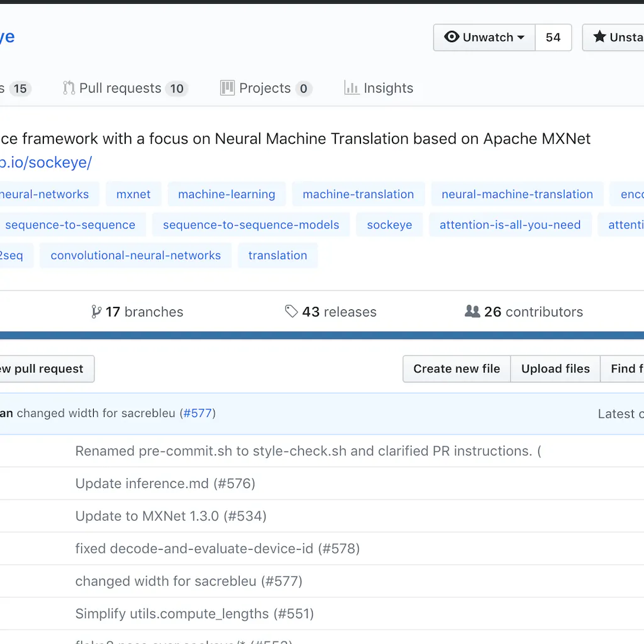Open commit link #577 in latest commit bar
The width and height of the screenshot is (644, 644).
click(x=197, y=414)
